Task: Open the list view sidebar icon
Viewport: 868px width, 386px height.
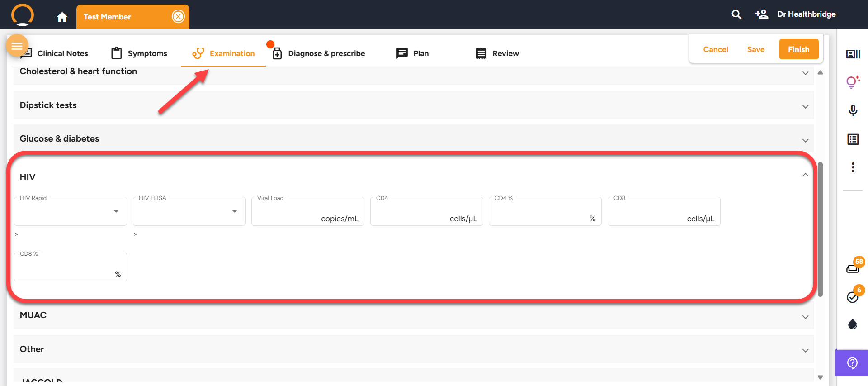Action: [x=853, y=139]
